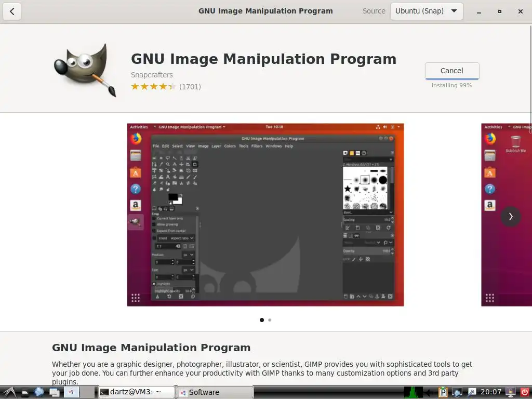Click the star rating row
Viewport: 532px width, 399px height.
point(153,87)
